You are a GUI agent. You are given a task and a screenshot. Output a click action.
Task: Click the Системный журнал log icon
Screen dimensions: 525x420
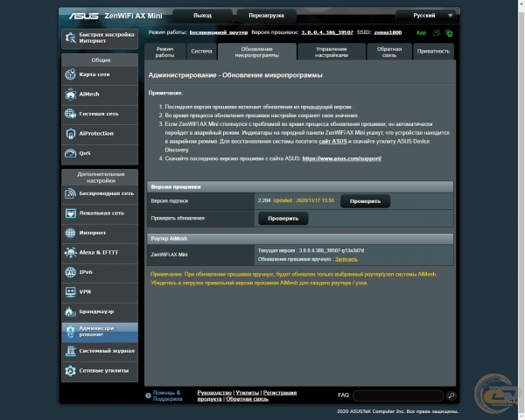click(x=70, y=351)
